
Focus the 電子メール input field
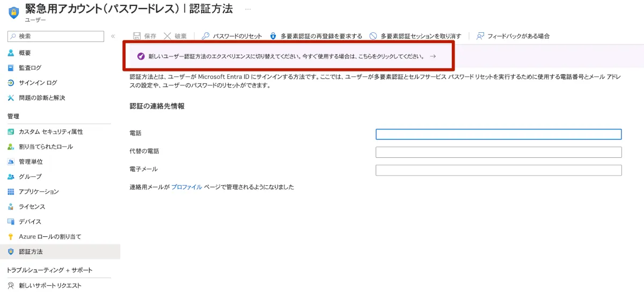(x=499, y=170)
